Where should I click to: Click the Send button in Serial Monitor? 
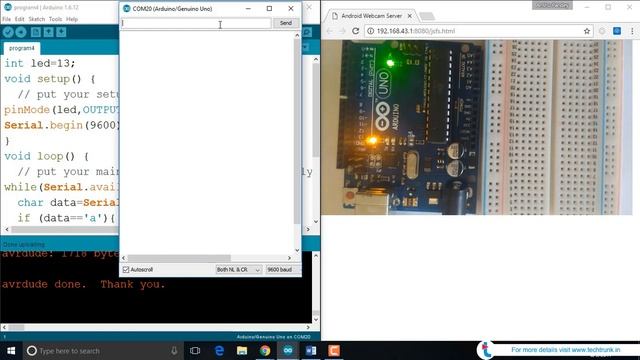[x=286, y=23]
